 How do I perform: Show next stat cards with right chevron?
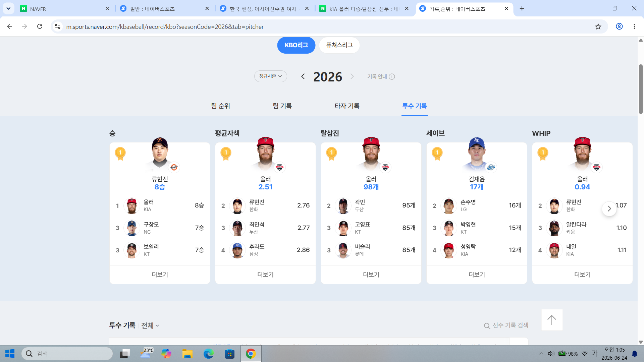pyautogui.click(x=609, y=208)
